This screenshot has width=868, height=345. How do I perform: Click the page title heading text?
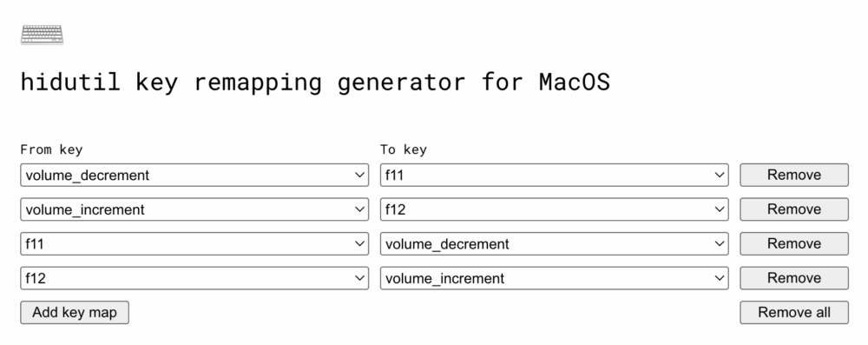[x=315, y=83]
